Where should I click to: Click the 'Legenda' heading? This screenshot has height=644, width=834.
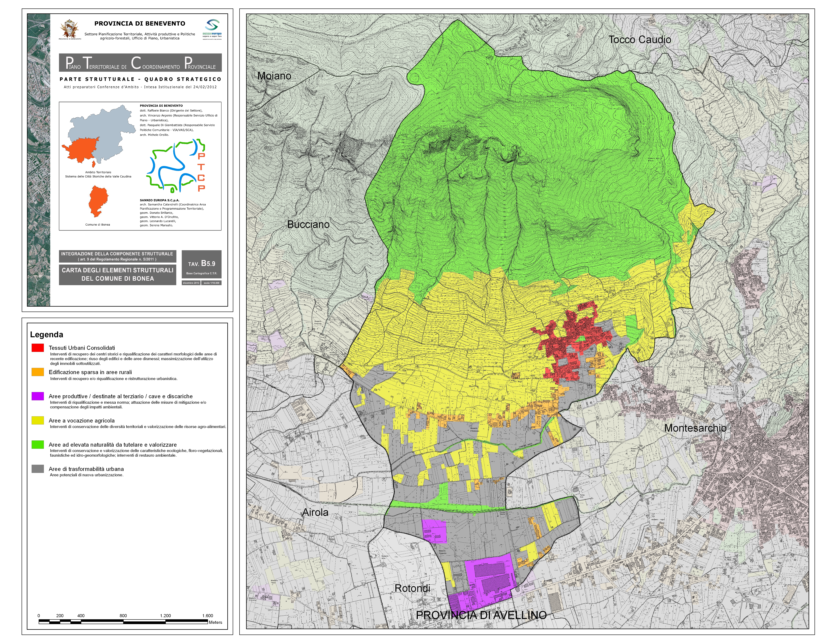click(47, 335)
